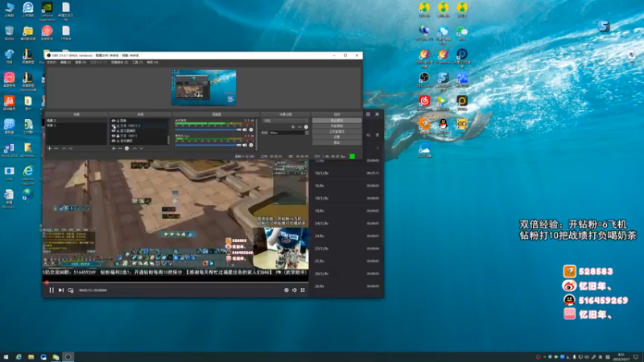Viewport: 644px width, 362px height.
Task: Hide the 显示器捕获 source via eye icon
Action: coord(114,130)
